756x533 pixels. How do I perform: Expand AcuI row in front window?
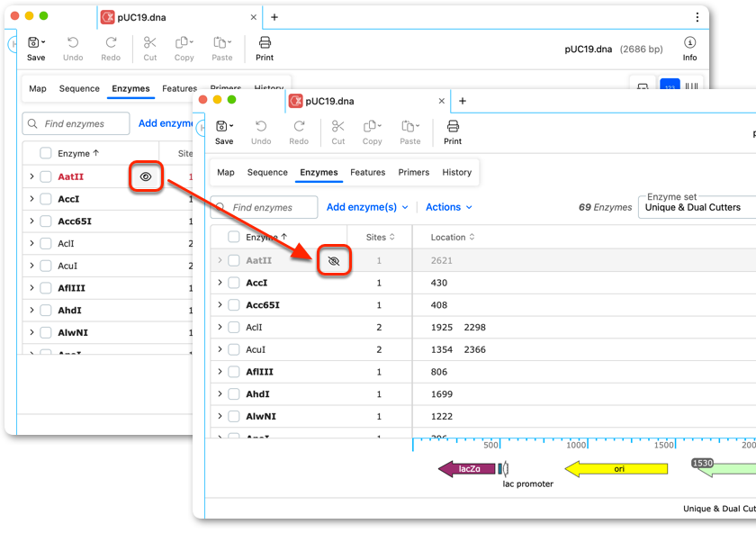220,348
